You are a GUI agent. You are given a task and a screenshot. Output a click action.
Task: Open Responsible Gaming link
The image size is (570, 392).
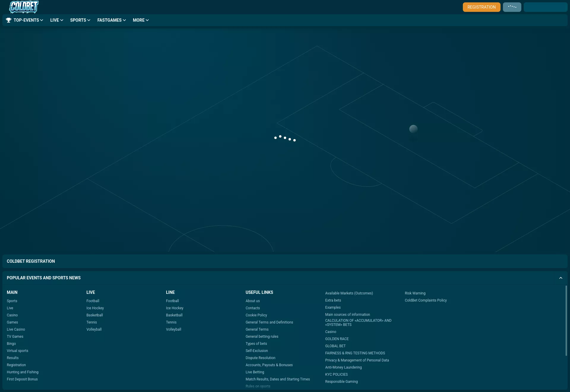coord(341,382)
